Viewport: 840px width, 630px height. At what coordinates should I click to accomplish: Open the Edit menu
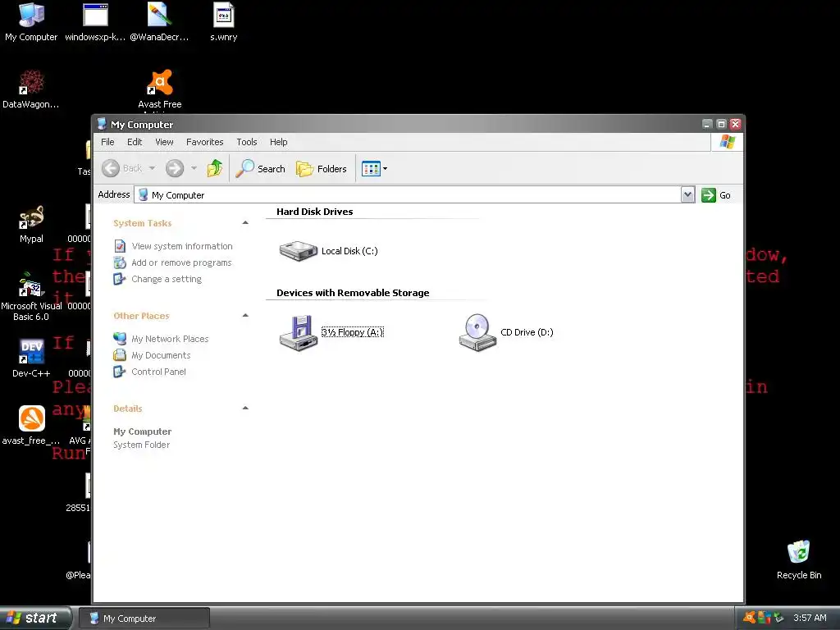[135, 142]
